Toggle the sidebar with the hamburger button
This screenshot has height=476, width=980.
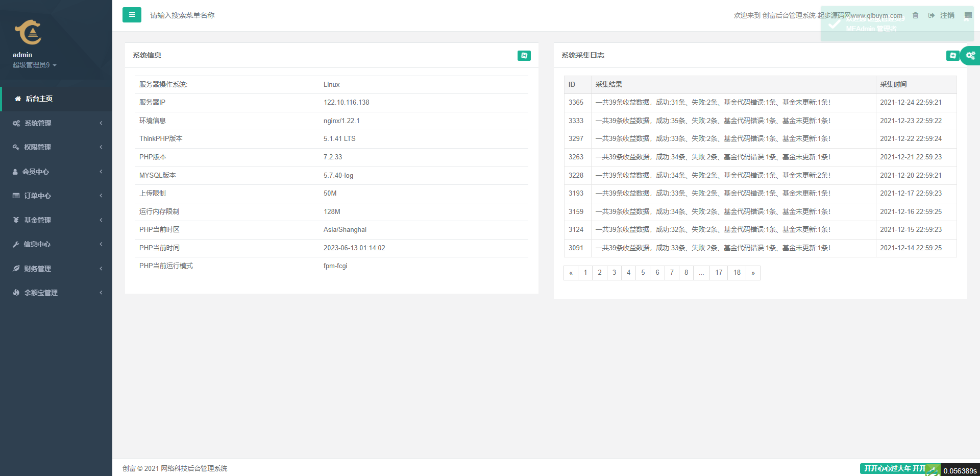pos(132,15)
